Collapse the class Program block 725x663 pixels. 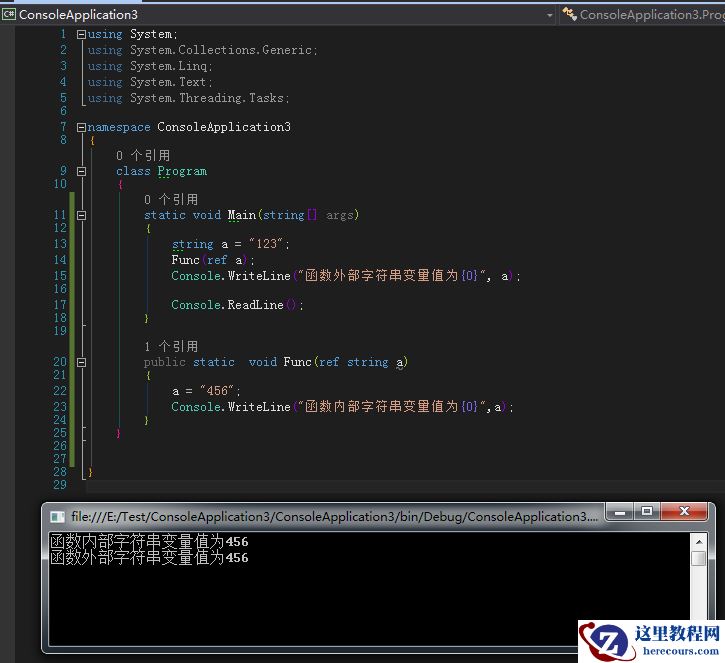point(81,171)
